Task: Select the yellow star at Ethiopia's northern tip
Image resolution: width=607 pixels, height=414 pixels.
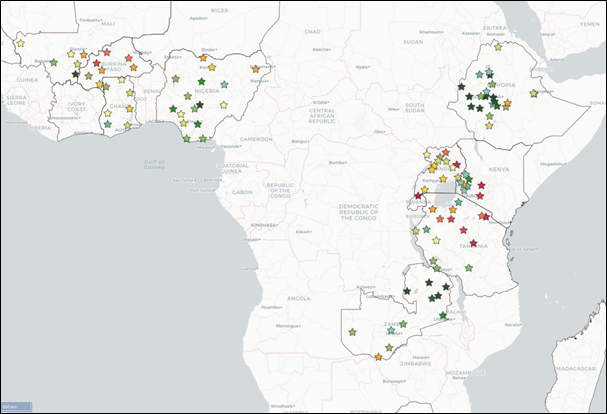Action: [x=498, y=46]
